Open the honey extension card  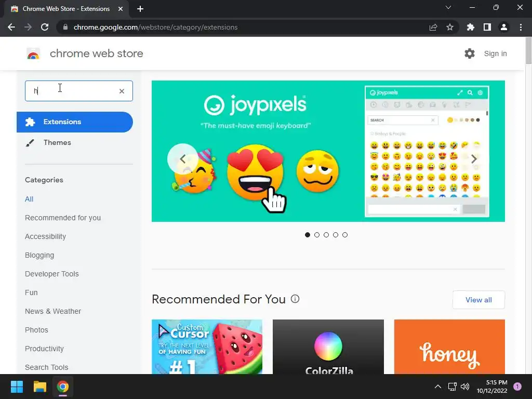pos(449,347)
